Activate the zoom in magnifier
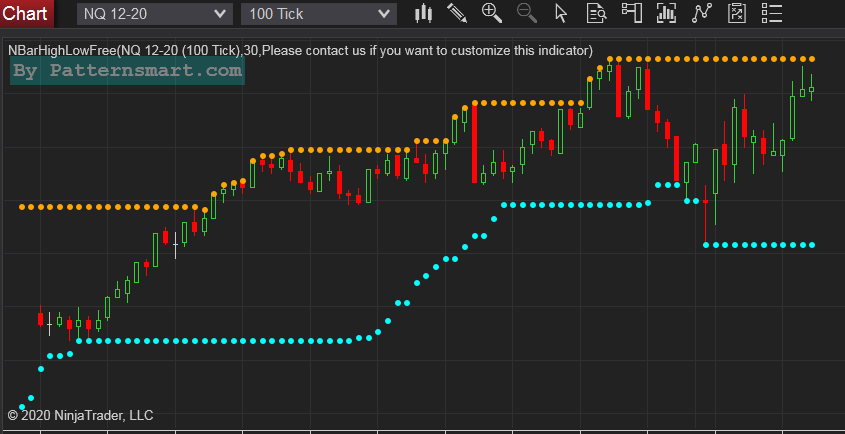This screenshot has height=434, width=845. tap(491, 13)
